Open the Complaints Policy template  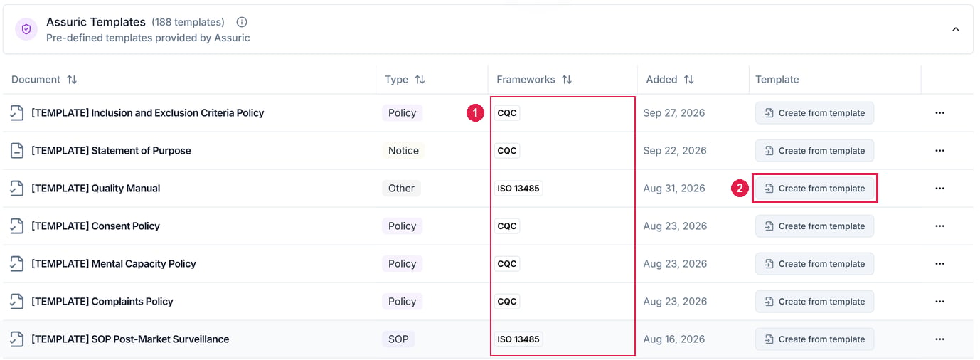coord(102,302)
